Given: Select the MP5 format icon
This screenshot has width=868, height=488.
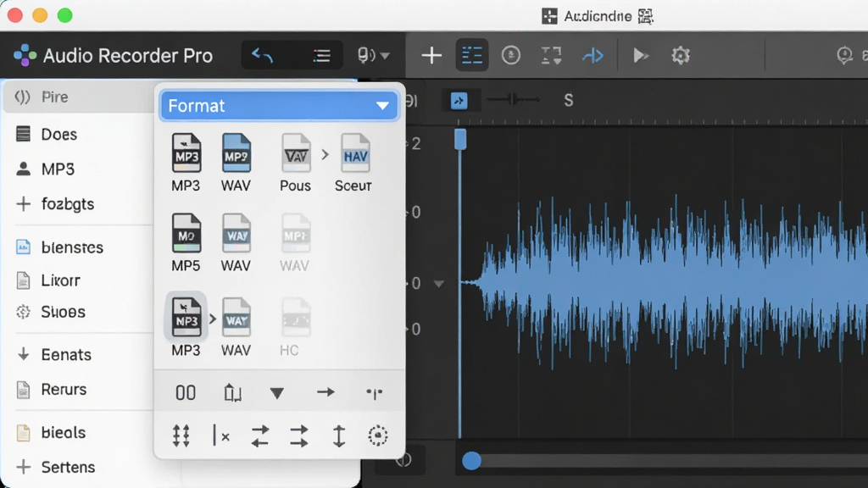Looking at the screenshot, I should (x=186, y=234).
